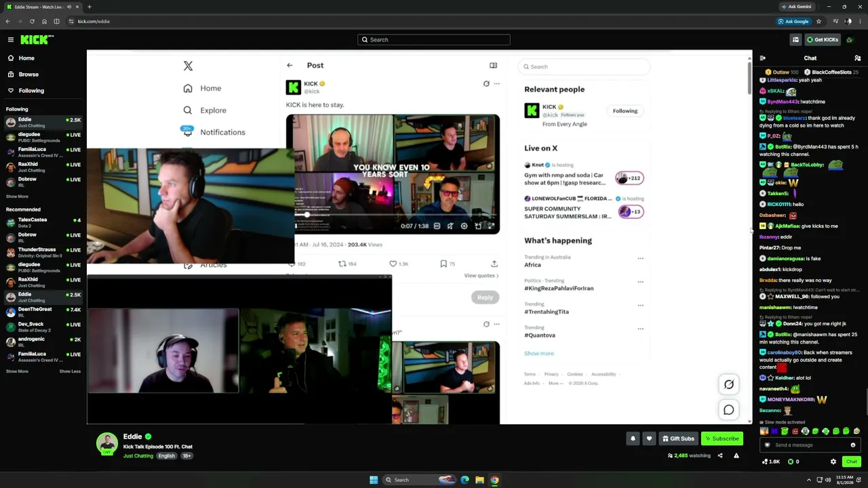Open channel points 1.6K balance

772,462
